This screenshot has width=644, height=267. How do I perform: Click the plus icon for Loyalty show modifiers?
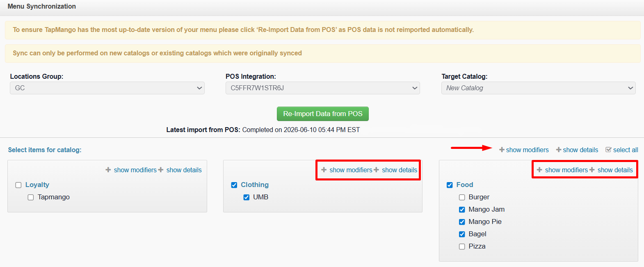(108, 170)
